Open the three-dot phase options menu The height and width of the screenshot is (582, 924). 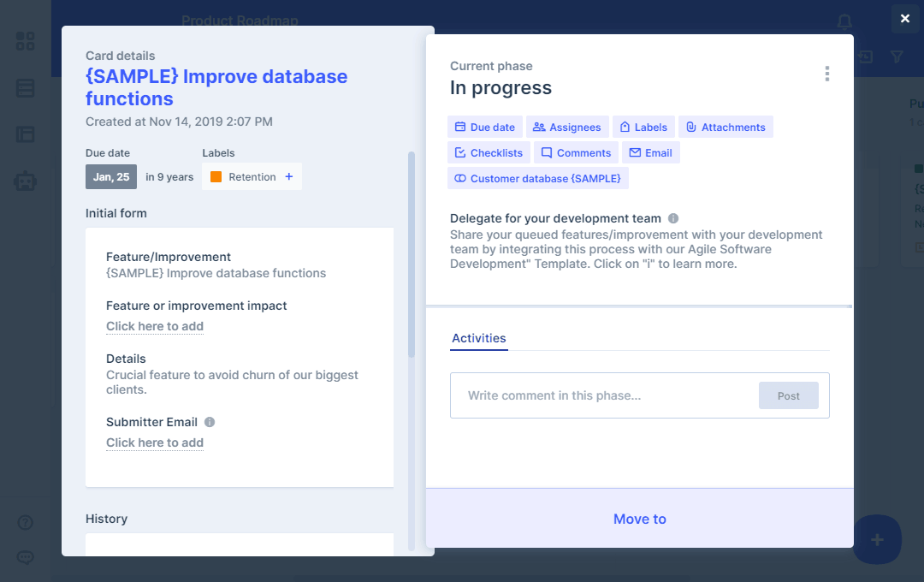[x=826, y=74]
